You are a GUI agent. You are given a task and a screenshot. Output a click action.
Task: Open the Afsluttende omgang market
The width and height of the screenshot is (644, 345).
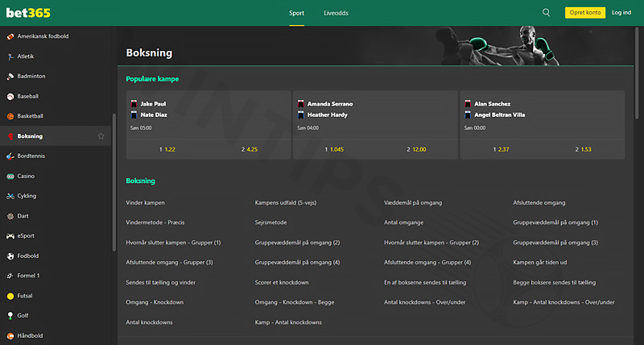point(539,202)
